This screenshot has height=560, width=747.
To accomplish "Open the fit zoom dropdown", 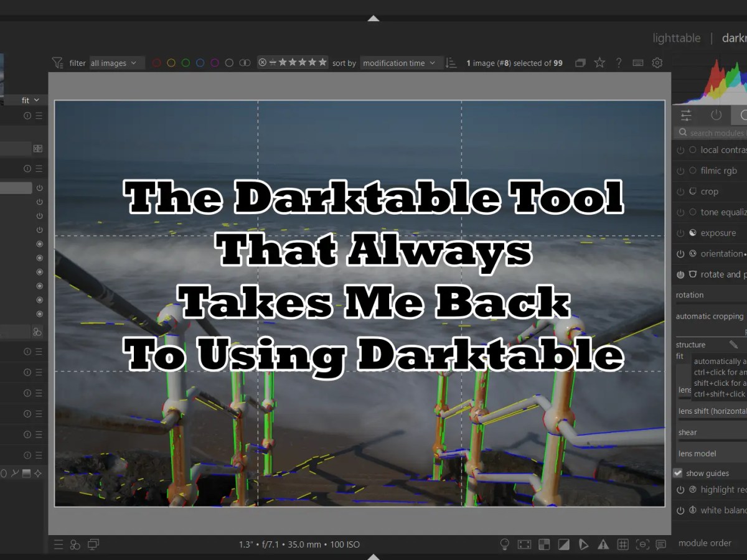I will (x=30, y=100).
